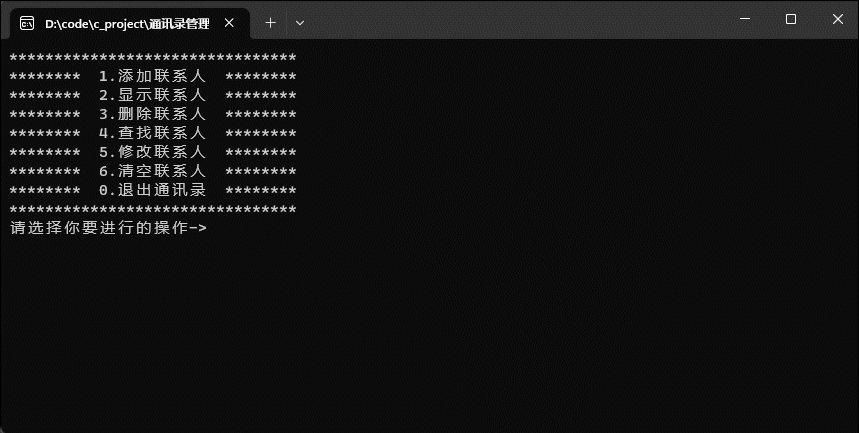This screenshot has width=859, height=433.
Task: Select the D:\code\c_project\通讯录管理 tab
Action: click(130, 24)
